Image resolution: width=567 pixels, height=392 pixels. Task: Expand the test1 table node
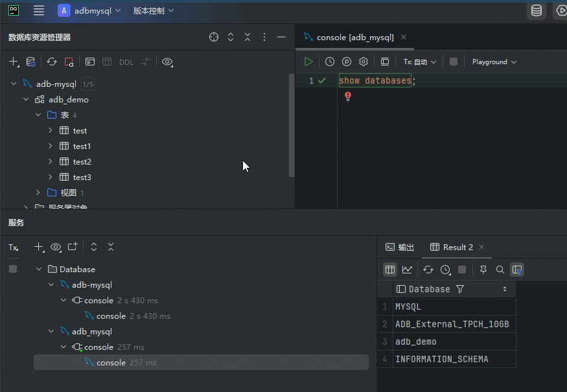coord(51,146)
